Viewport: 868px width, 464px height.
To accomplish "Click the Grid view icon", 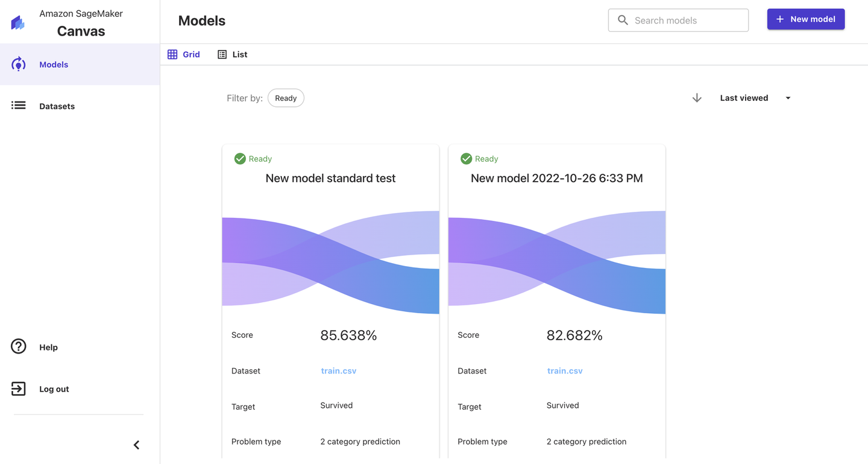I will [172, 54].
